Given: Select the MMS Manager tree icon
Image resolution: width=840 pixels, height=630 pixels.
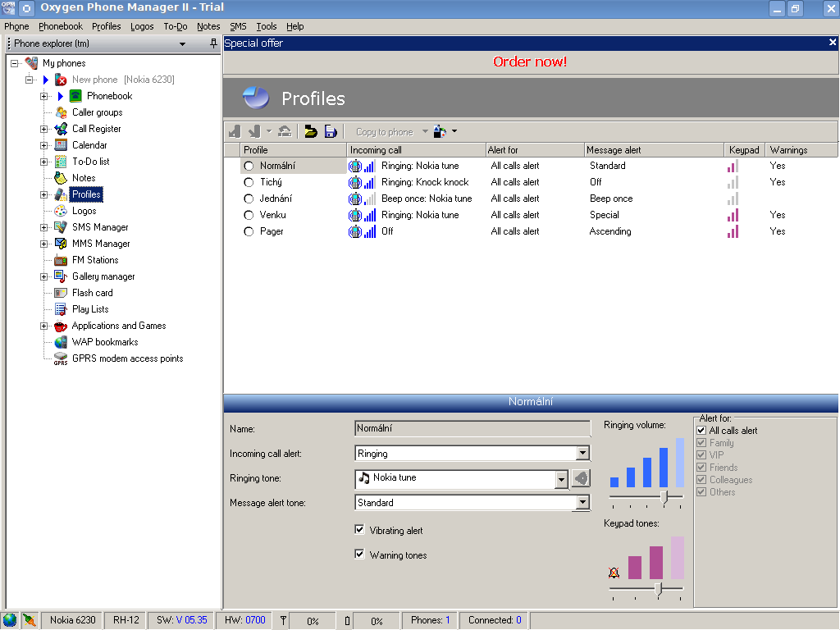Looking at the screenshot, I should click(x=61, y=244).
